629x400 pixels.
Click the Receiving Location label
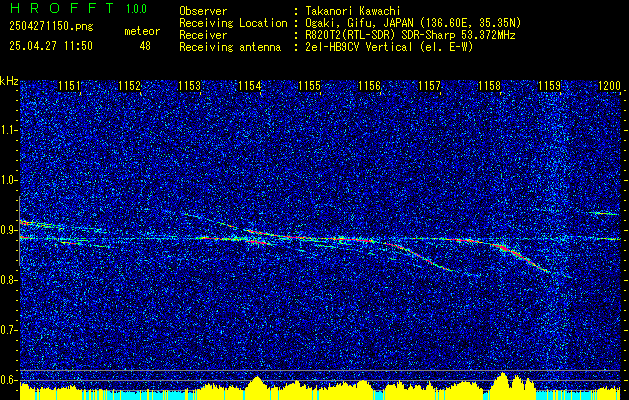click(233, 23)
